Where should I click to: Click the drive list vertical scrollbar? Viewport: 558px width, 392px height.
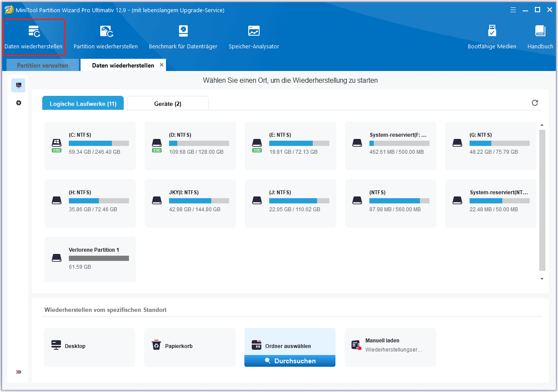[x=542, y=200]
